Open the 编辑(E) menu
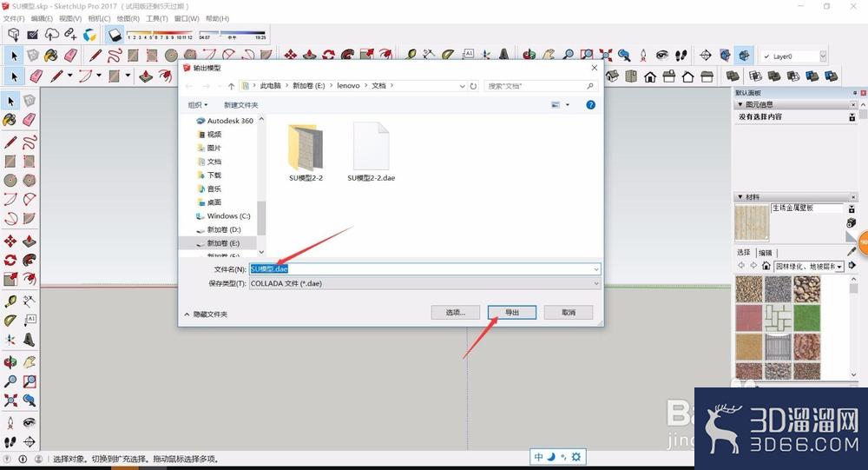Image resolution: width=868 pixels, height=470 pixels. pyautogui.click(x=42, y=18)
